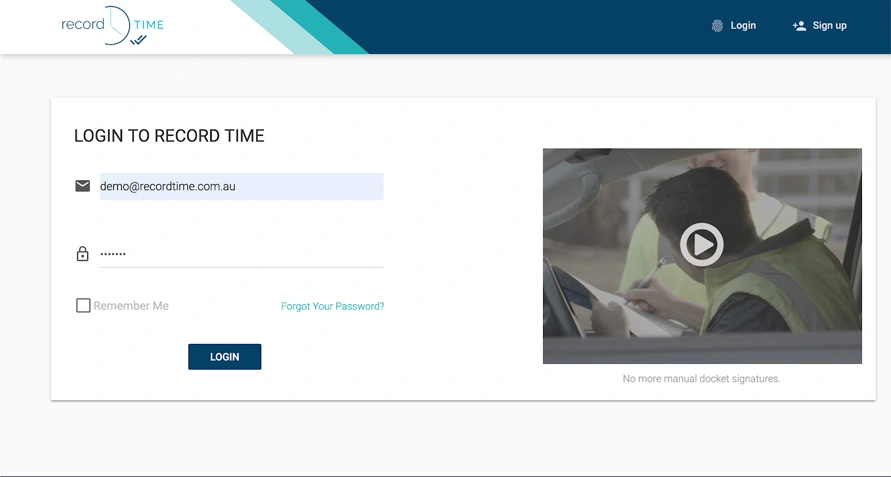
Task: Open Login from the top navigation
Action: point(743,26)
